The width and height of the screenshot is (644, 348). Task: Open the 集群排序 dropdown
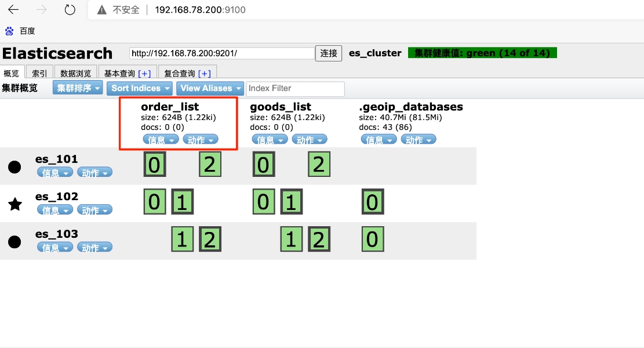coord(78,88)
